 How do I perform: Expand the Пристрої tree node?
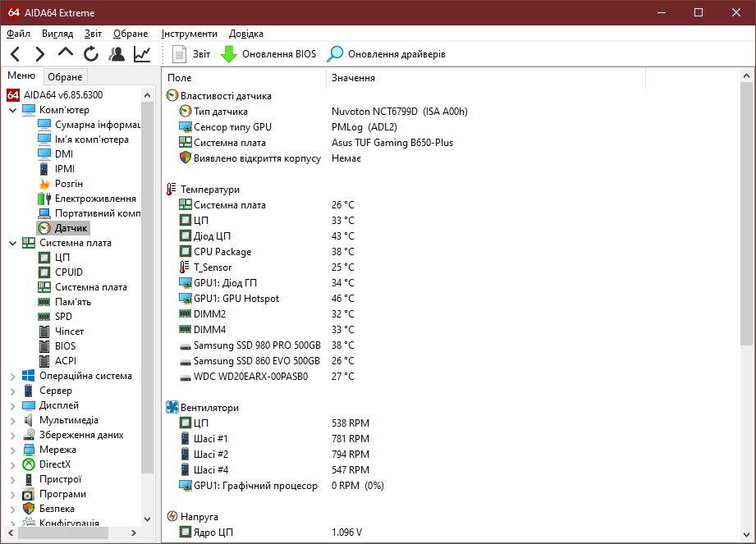tap(13, 480)
